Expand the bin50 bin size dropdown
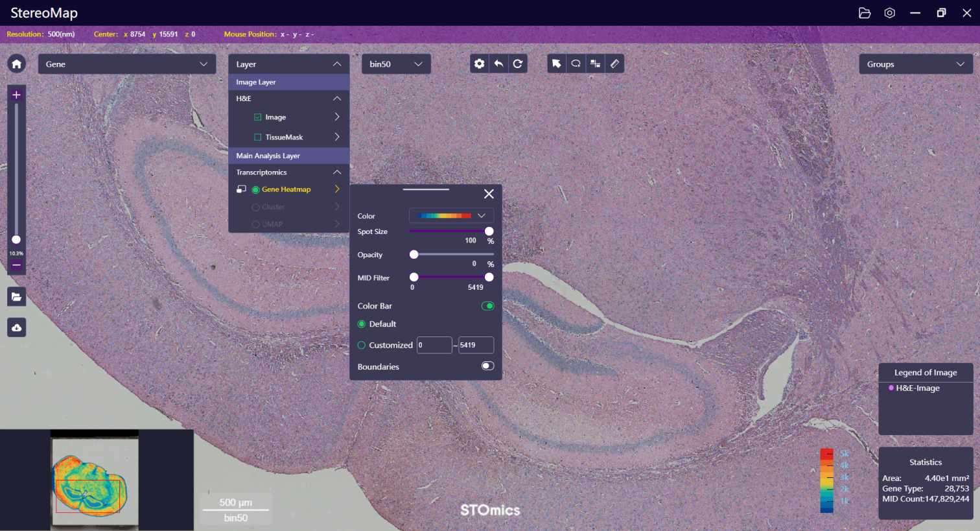Viewport: 980px width, 531px height. pos(395,64)
